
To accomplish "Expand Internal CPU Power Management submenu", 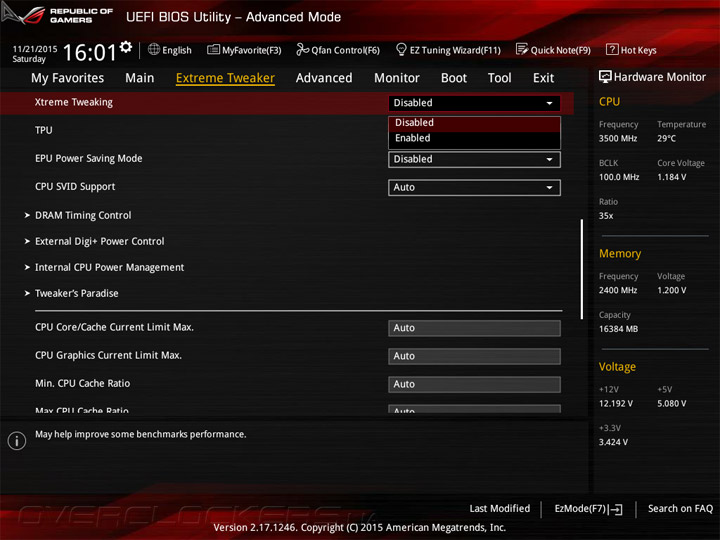I will click(109, 267).
